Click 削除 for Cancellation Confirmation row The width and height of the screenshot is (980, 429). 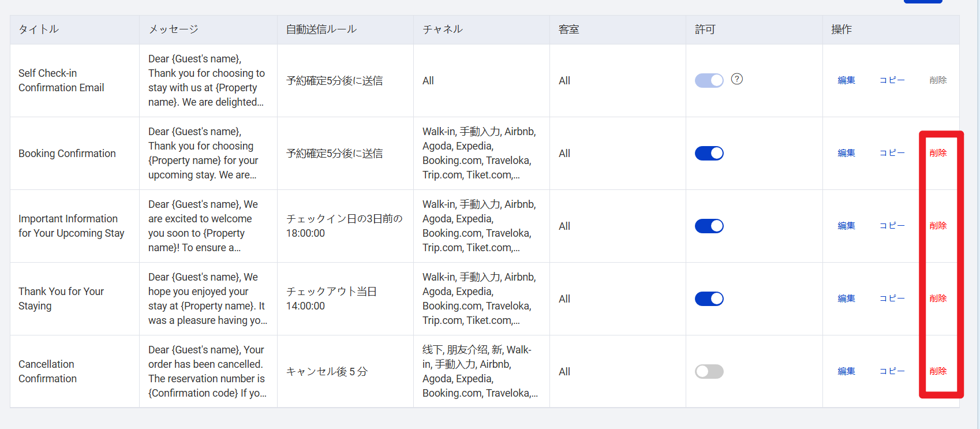938,371
